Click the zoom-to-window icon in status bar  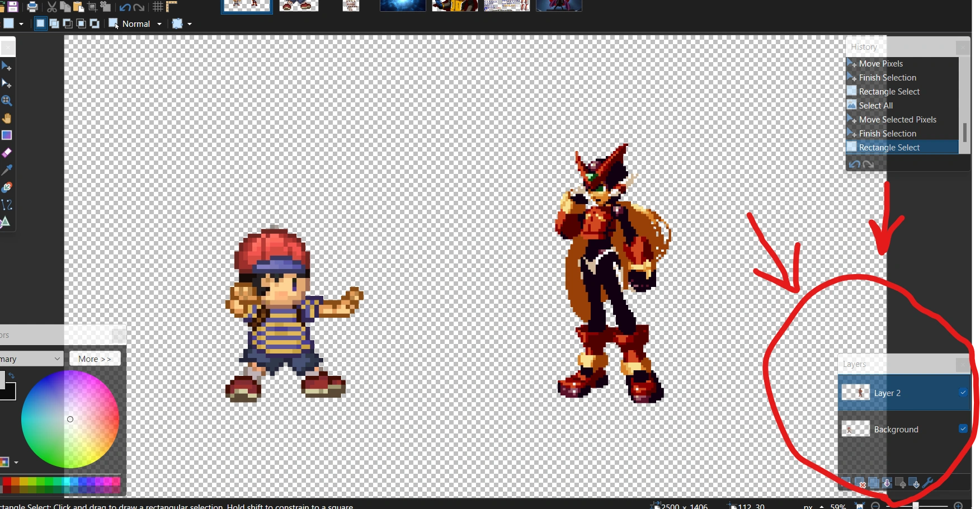(x=860, y=506)
